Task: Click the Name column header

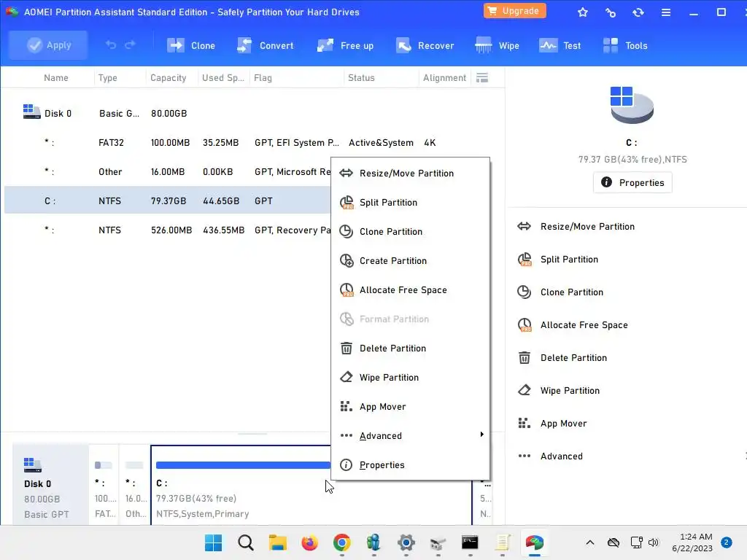Action: point(55,77)
